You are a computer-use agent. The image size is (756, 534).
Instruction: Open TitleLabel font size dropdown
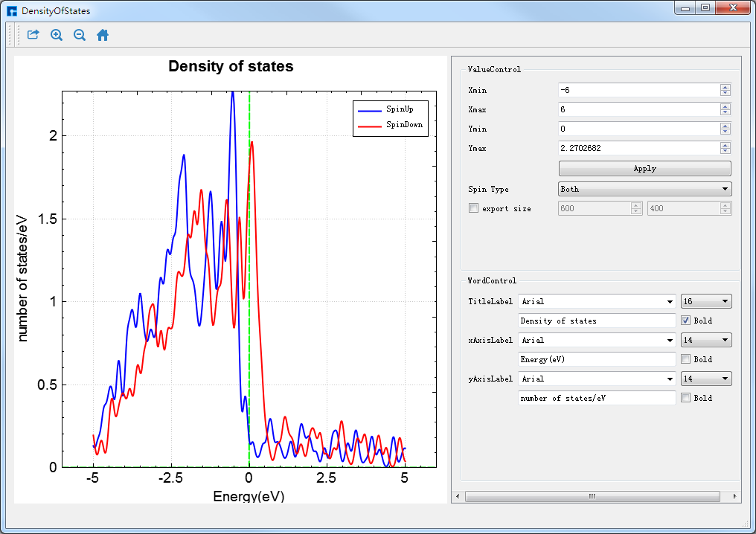click(706, 301)
